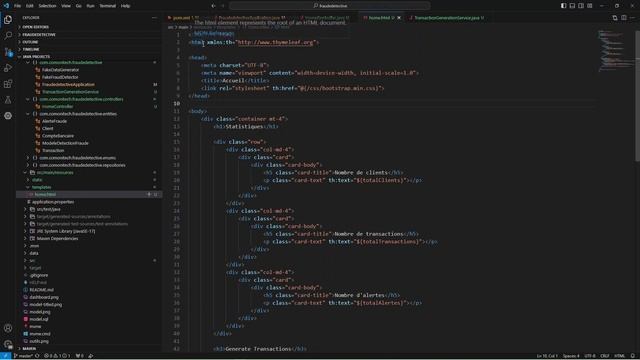The width and height of the screenshot is (640, 360).
Task: Open the Accounts icon in activity bar
Action: pos(8,328)
